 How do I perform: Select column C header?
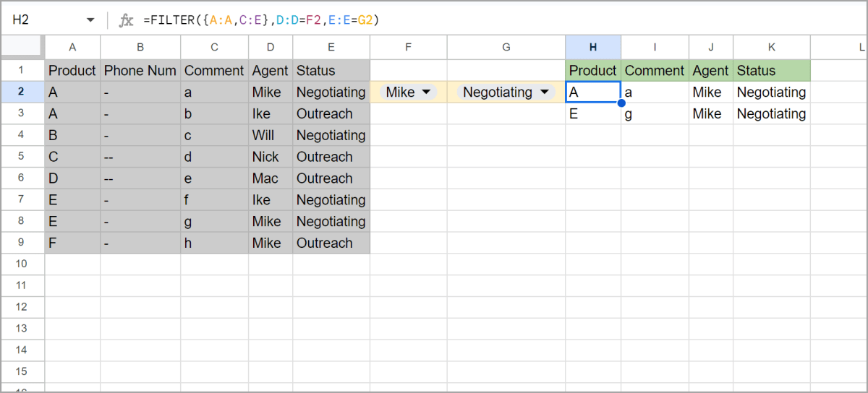coord(215,47)
